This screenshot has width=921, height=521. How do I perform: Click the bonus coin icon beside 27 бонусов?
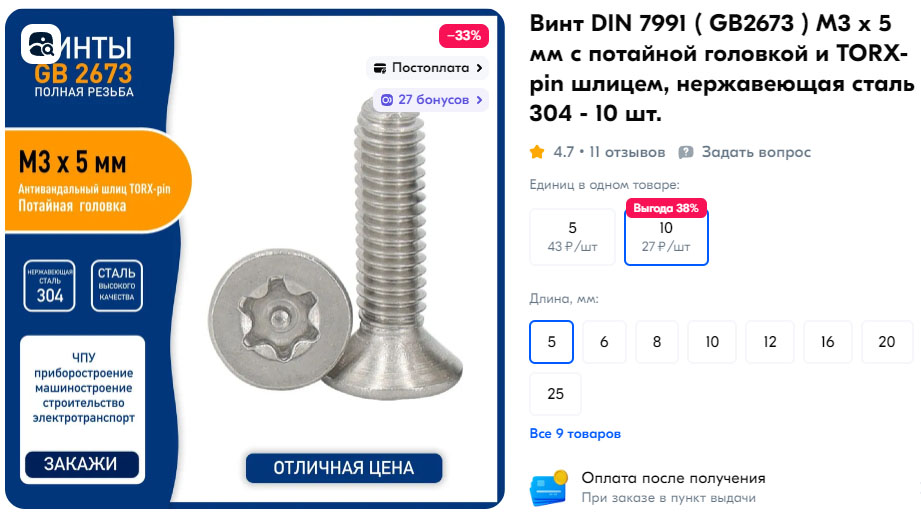(x=386, y=100)
